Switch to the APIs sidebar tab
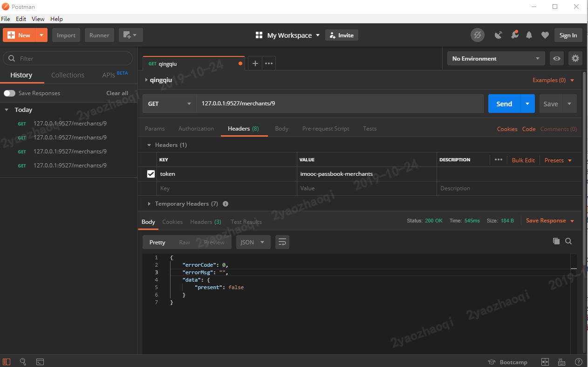Viewport: 588px width, 367px height. [115, 75]
